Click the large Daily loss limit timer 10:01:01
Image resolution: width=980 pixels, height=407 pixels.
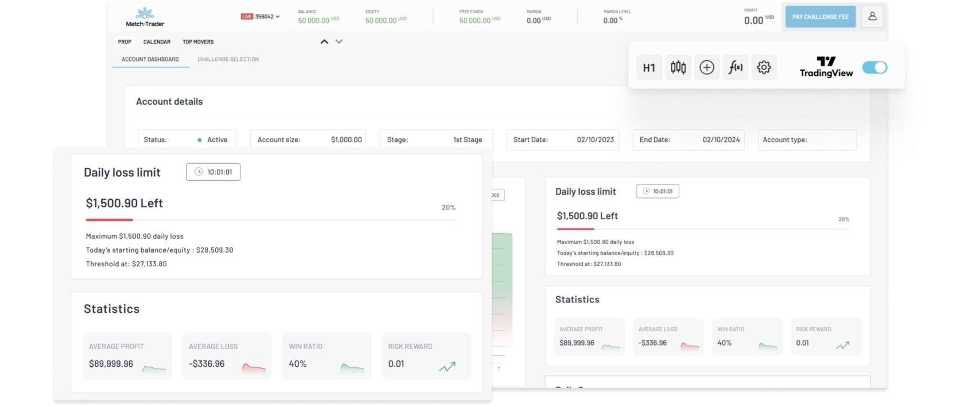pyautogui.click(x=213, y=172)
